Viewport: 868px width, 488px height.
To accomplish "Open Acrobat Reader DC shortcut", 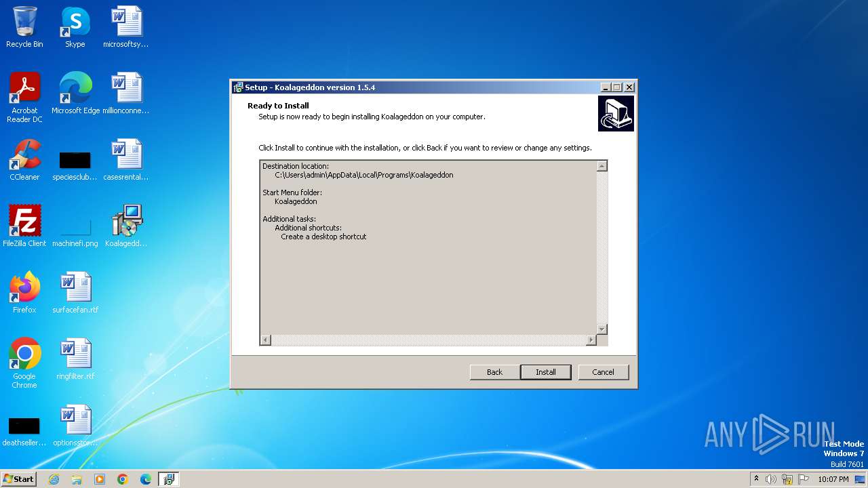I will tap(24, 97).
